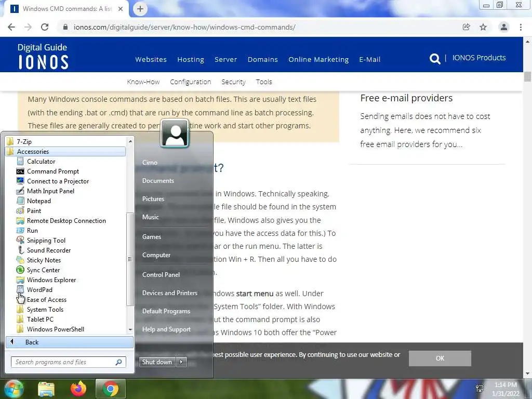Select the Configuration subcategory

[x=190, y=82]
